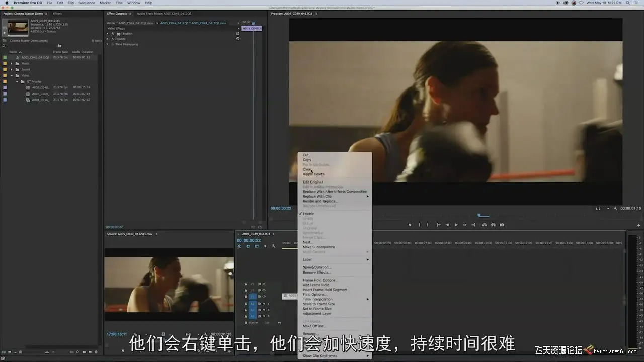Viewport: 644px width, 362px height.
Task: Click the Source monitor video preview
Action: [169, 286]
